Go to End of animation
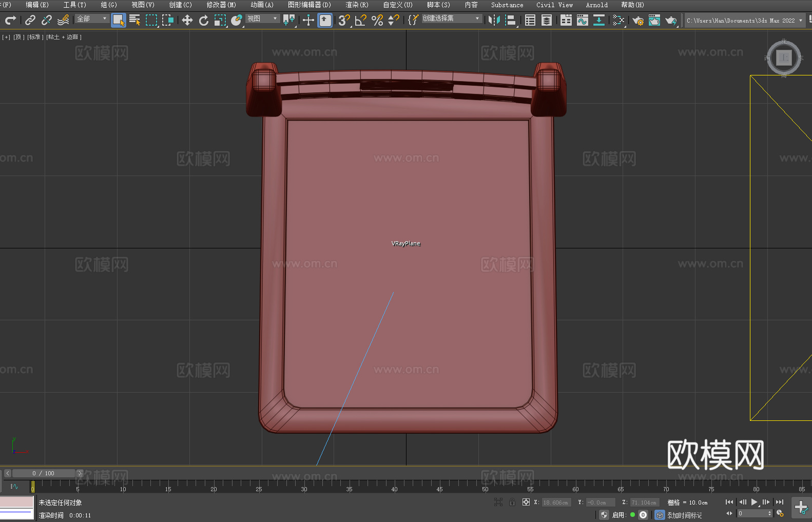Image resolution: width=812 pixels, height=522 pixels. [780, 502]
